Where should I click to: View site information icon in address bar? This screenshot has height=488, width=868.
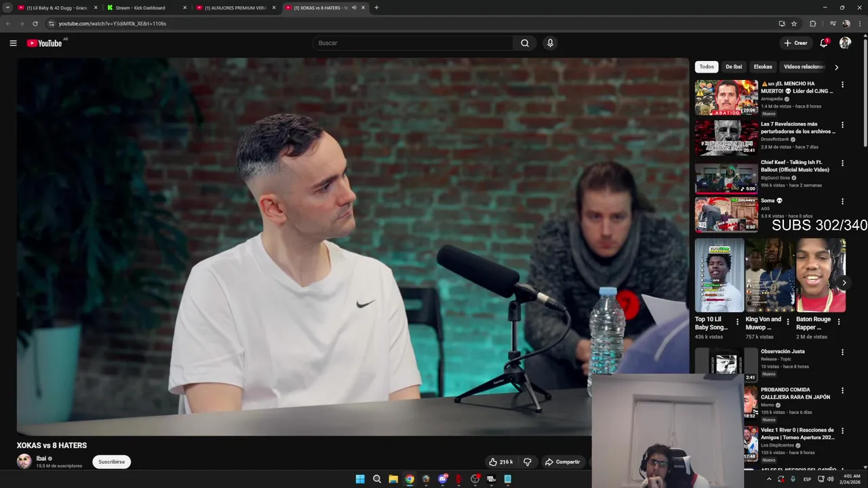coord(51,24)
